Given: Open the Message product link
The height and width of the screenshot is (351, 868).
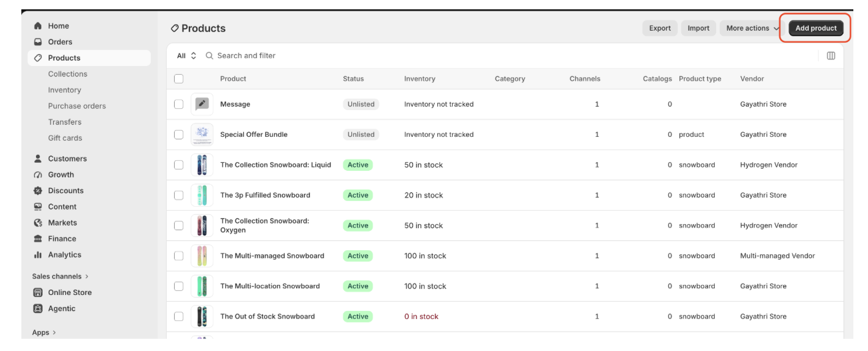Looking at the screenshot, I should coord(235,104).
